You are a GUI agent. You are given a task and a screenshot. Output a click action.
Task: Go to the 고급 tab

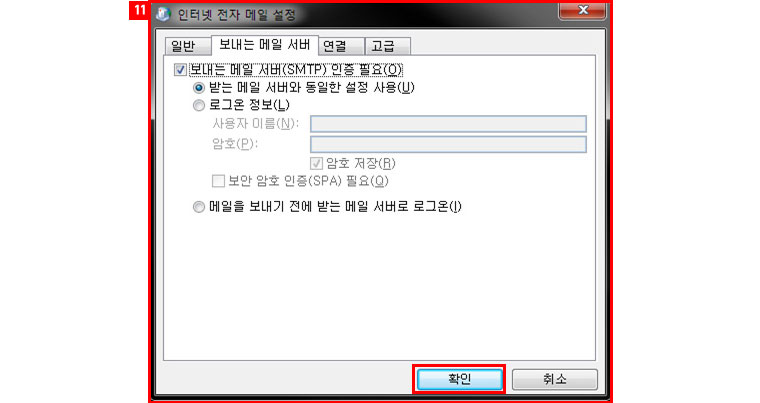tap(387, 46)
